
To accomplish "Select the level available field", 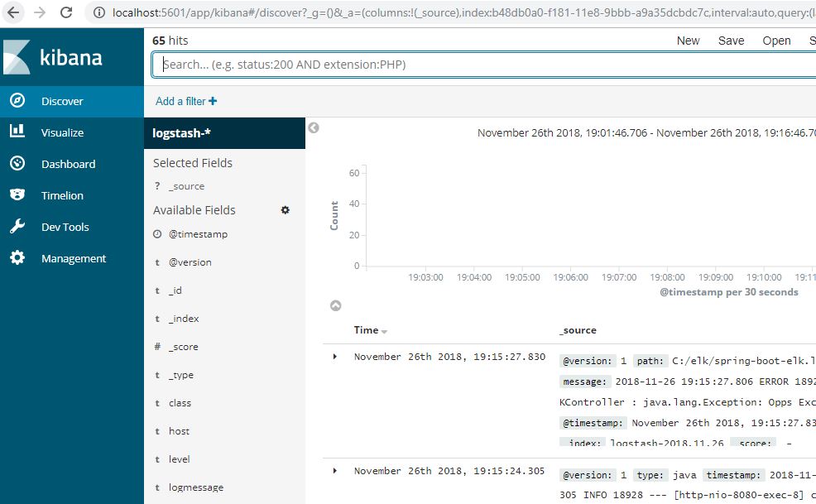I will (179, 458).
